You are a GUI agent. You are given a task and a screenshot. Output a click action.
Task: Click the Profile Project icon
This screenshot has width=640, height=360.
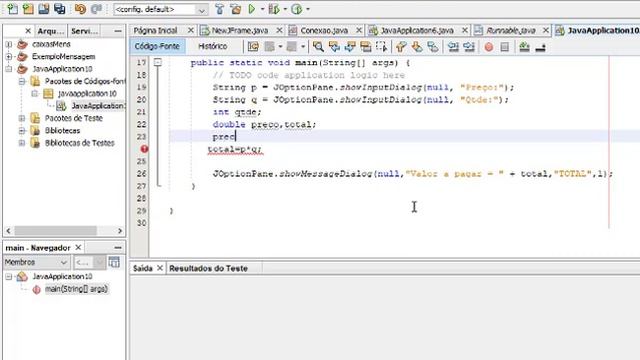297,9
